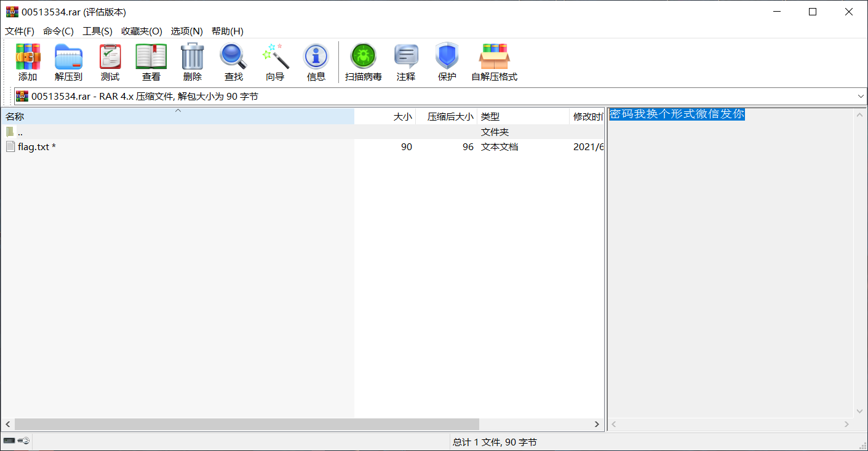Collapse sort order on 名称 column header
Viewport: 868px width, 451px height.
177,116
